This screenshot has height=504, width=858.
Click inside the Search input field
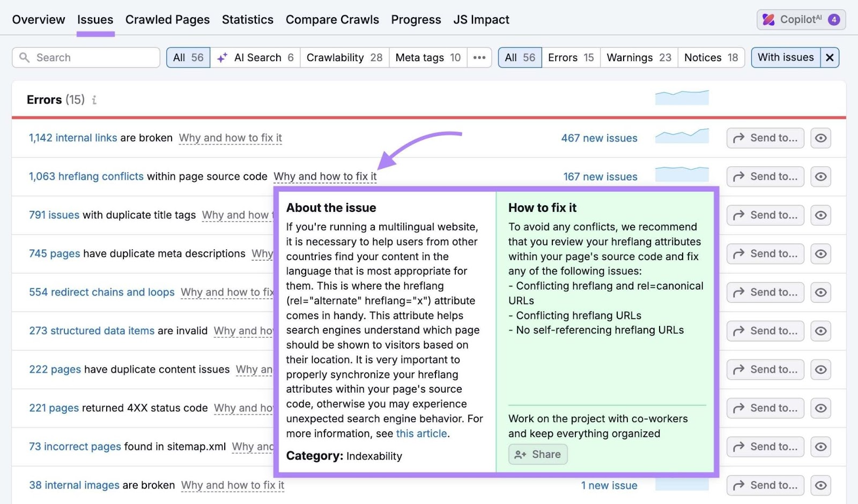[86, 57]
